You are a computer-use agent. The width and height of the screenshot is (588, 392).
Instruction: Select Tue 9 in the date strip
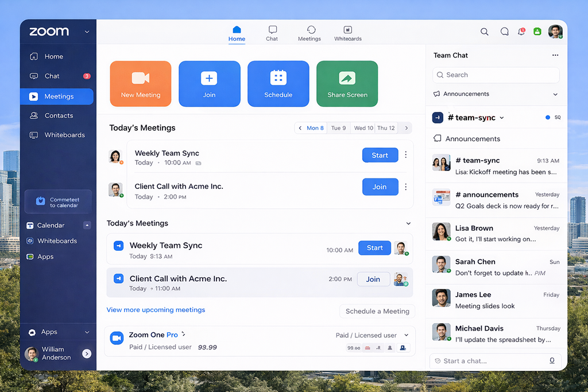338,128
